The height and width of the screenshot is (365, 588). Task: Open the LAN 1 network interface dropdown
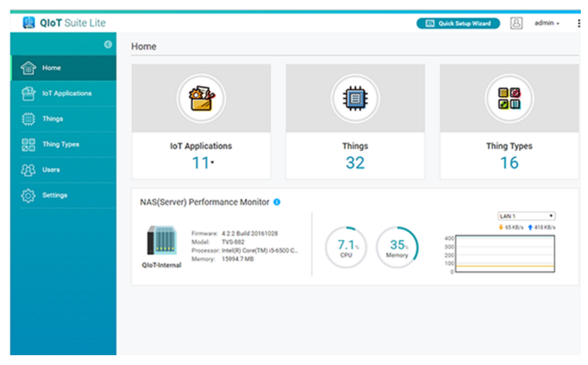526,216
